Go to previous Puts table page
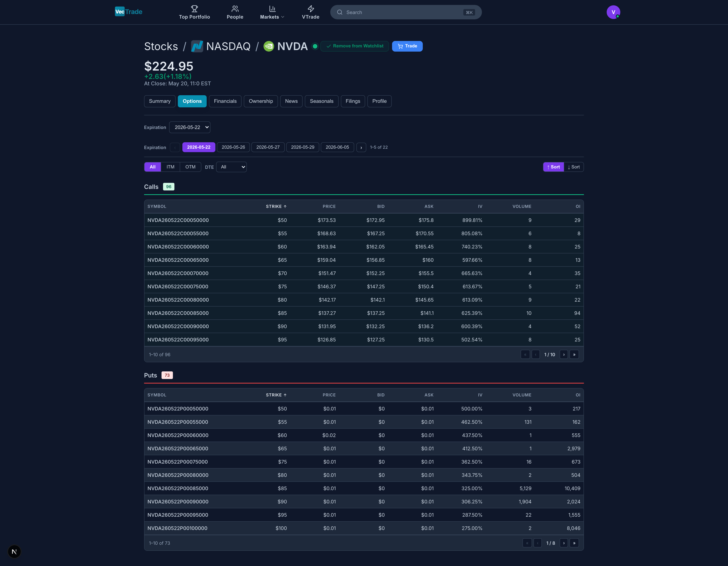 tap(538, 543)
